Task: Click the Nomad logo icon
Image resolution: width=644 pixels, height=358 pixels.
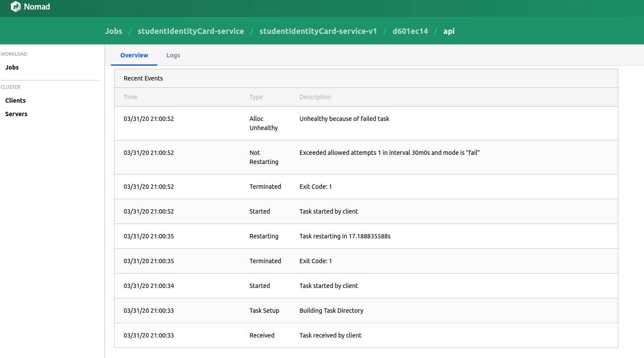Action: [16, 7]
